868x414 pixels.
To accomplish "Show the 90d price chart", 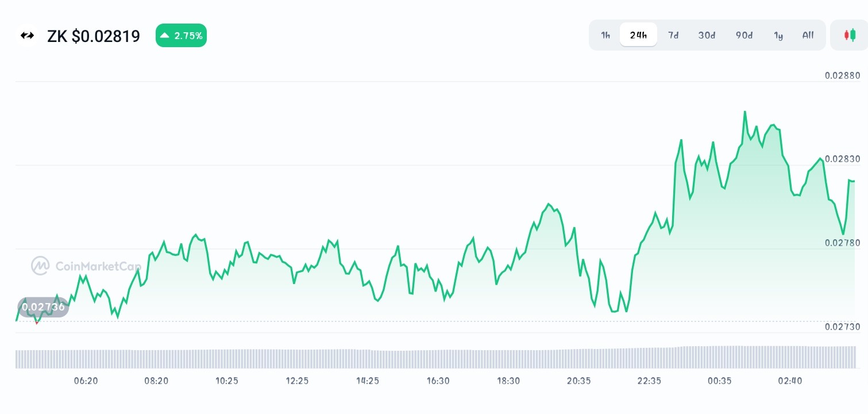I will 744,35.
